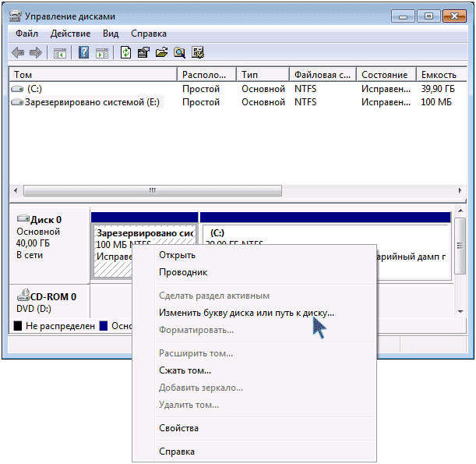Click the back arrow toolbar icon
Image resolution: width=476 pixels, height=464 pixels.
[18, 53]
